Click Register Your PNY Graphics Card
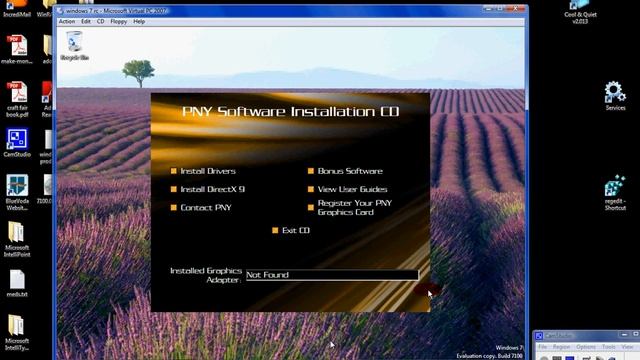Screen dimensions: 640x360 coord(350,208)
